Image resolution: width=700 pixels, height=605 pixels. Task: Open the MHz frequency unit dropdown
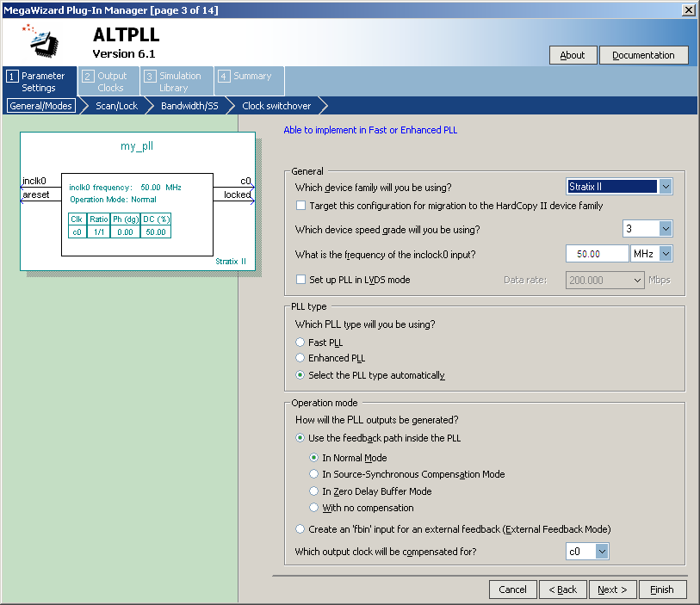(666, 253)
